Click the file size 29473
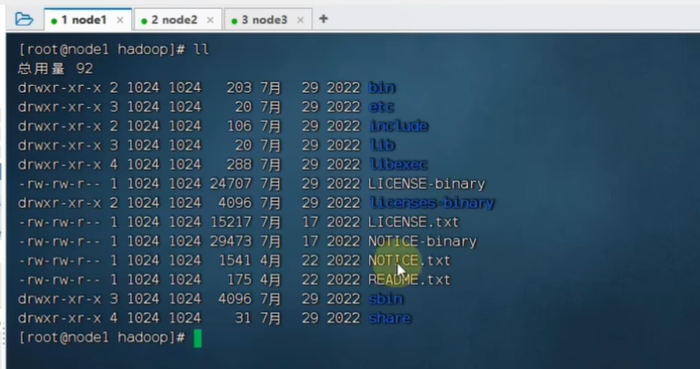Screen dimensions: 700x369 [231, 241]
